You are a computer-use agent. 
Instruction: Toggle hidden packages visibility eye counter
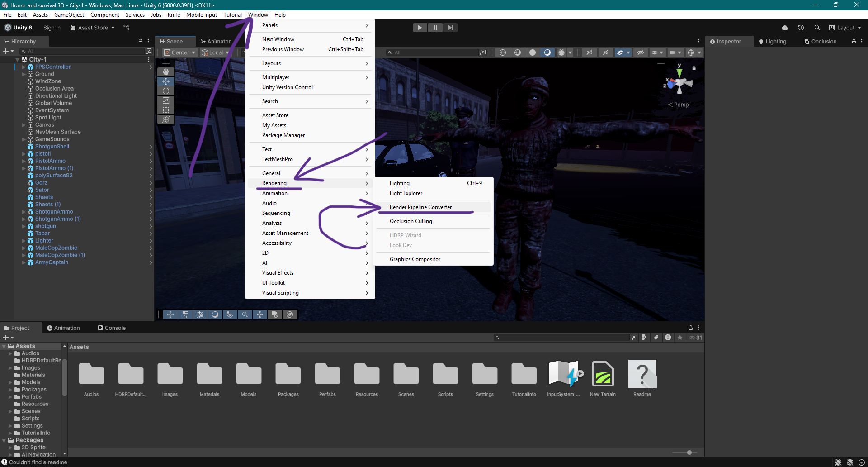[x=695, y=338]
